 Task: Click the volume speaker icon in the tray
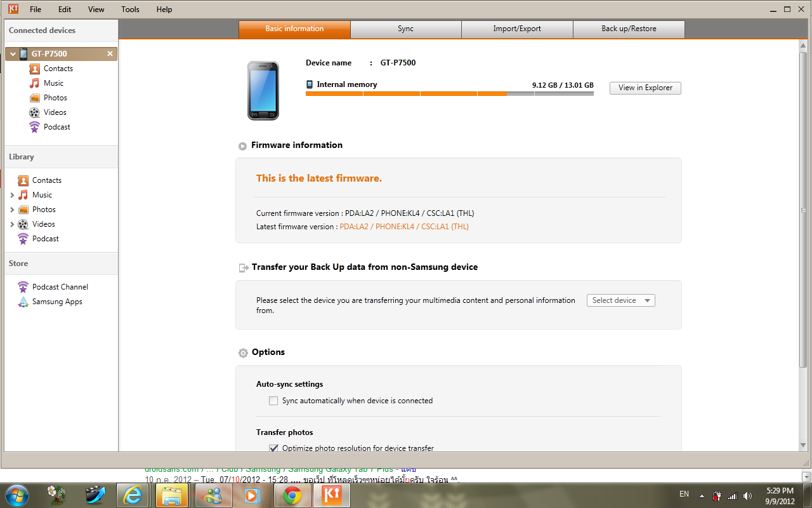748,495
